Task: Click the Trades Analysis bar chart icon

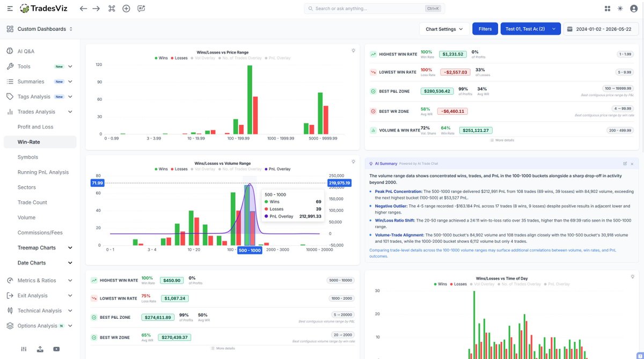Action: pos(10,112)
